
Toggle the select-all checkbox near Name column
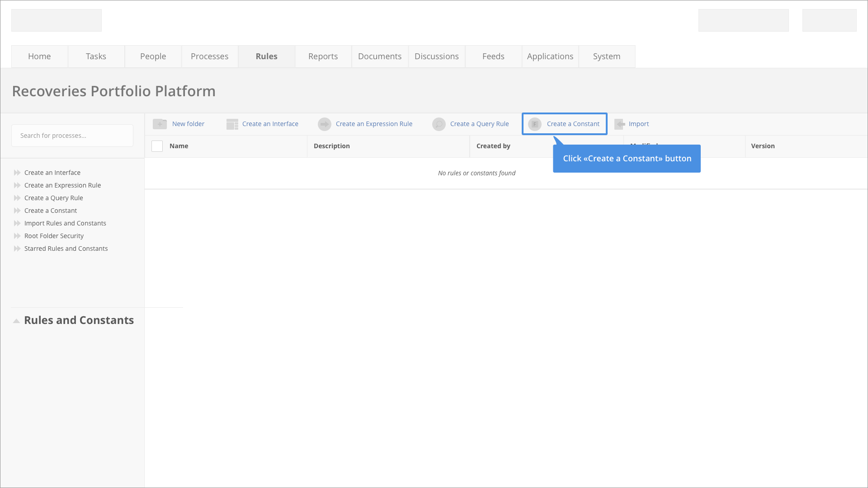[157, 146]
